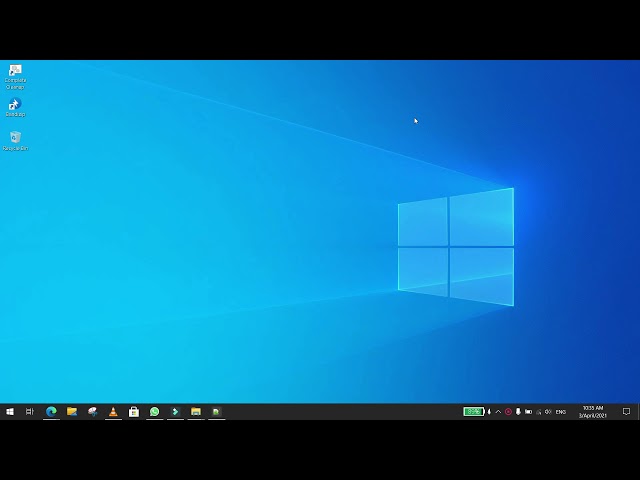Select the Bluetooth desktop shortcut
Screen dimensions: 640x480
(15, 108)
